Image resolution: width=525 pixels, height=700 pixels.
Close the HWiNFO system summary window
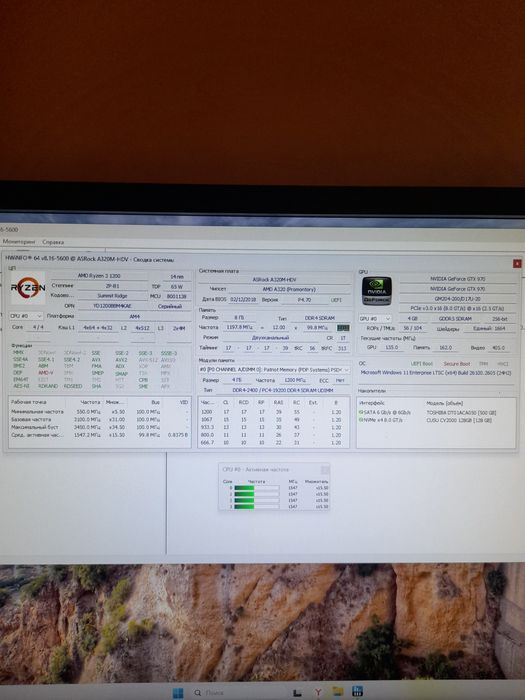pos(517,264)
